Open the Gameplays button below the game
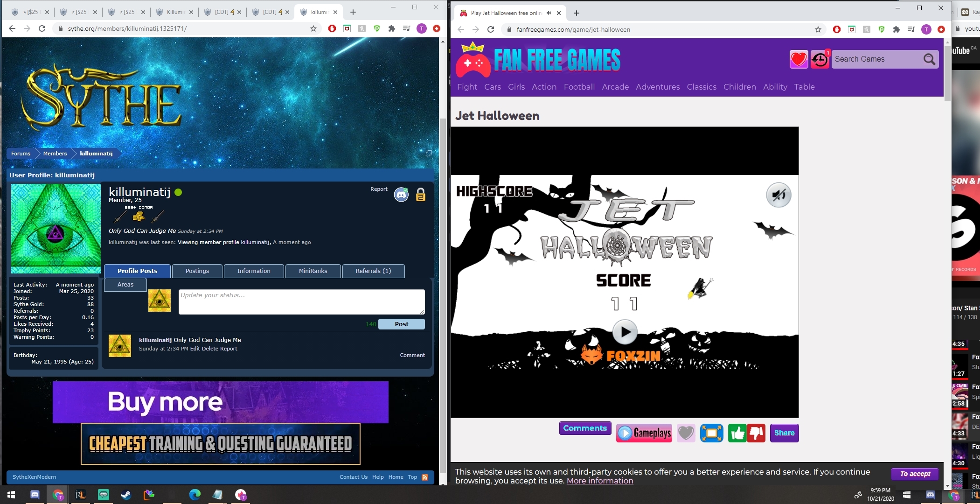Viewport: 980px width, 504px height. pos(644,434)
